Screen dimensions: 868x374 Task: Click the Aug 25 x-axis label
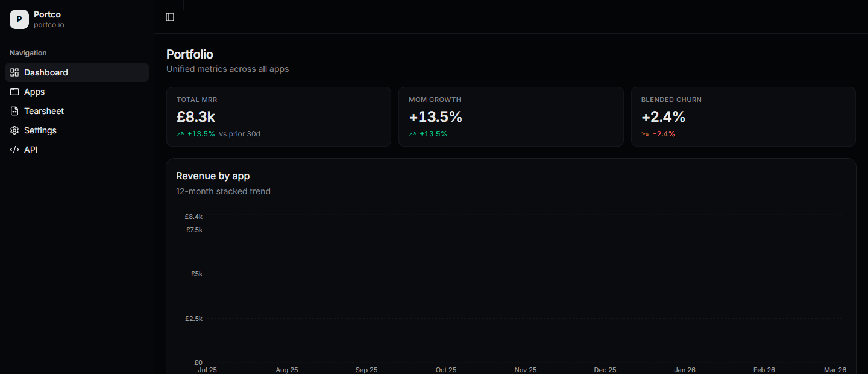287,370
